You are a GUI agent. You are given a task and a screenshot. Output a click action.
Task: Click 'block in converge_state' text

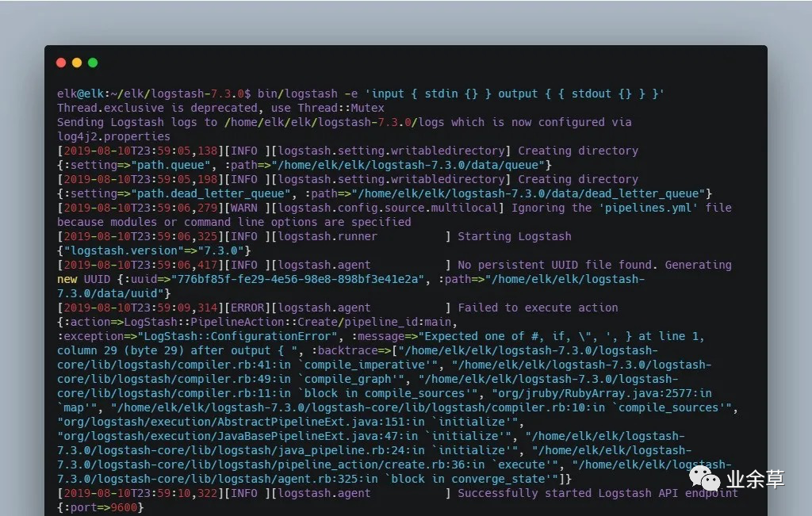point(468,479)
